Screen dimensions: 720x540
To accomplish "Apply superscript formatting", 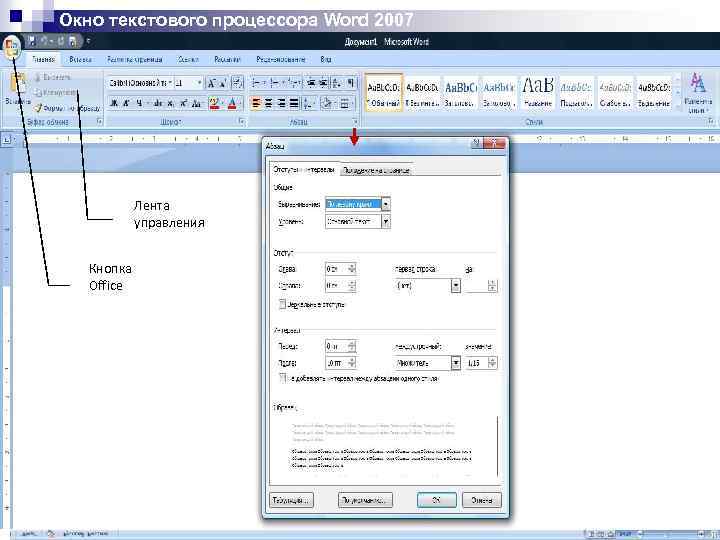I will (183, 103).
